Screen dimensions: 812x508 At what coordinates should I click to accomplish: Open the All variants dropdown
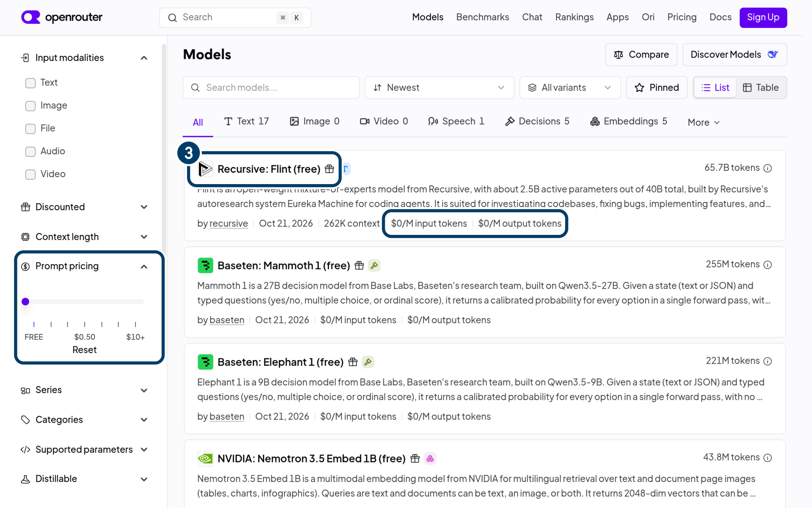(570, 88)
